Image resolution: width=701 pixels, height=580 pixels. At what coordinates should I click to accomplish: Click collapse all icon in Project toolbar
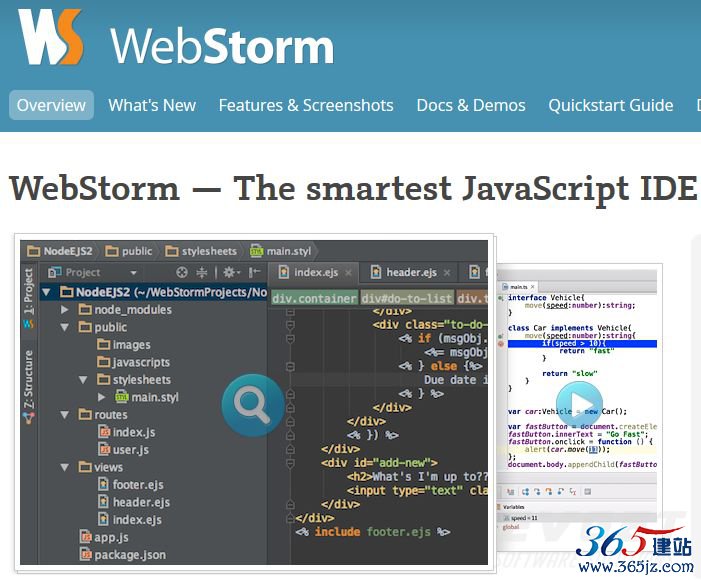(202, 272)
